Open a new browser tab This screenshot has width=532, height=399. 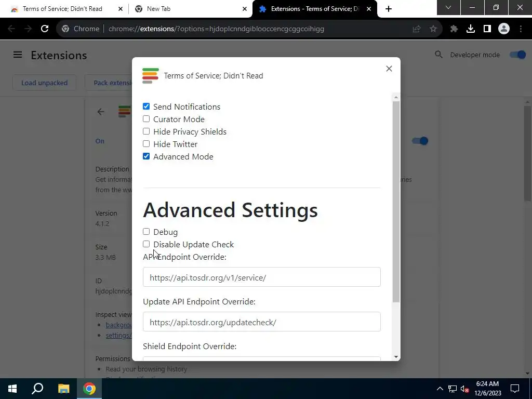389,9
